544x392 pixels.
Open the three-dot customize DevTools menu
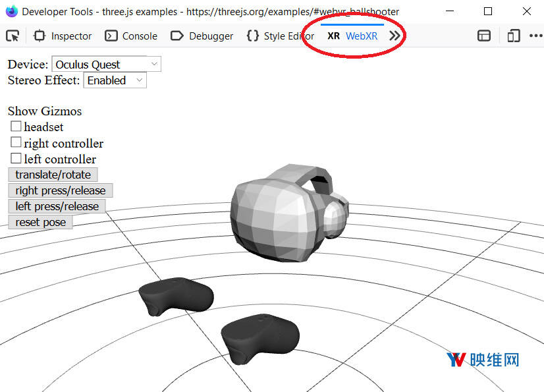click(535, 36)
